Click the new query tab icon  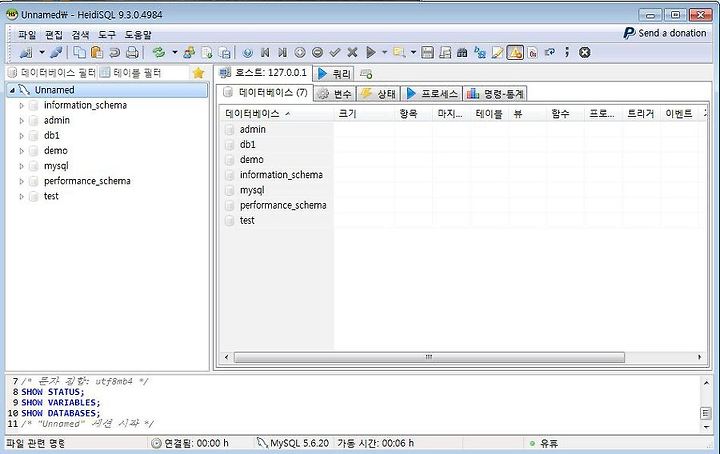(x=366, y=73)
